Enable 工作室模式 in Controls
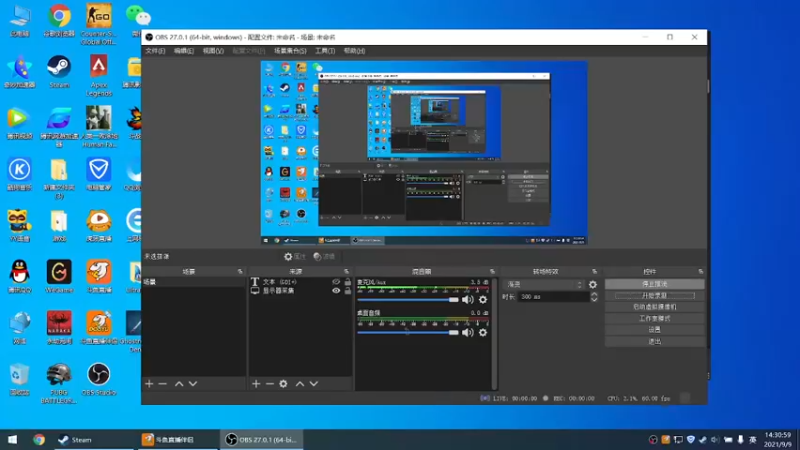 tap(655, 318)
